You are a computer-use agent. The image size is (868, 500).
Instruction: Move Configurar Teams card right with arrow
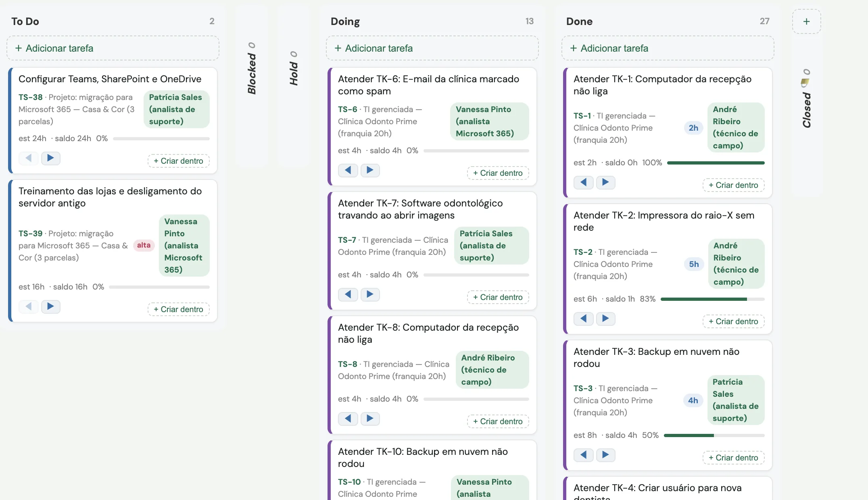[x=50, y=158]
